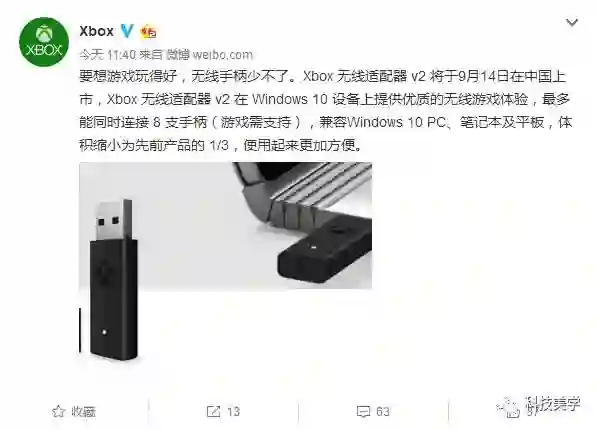Click the blue verified V badge
The image size is (599, 430).
pos(127,31)
